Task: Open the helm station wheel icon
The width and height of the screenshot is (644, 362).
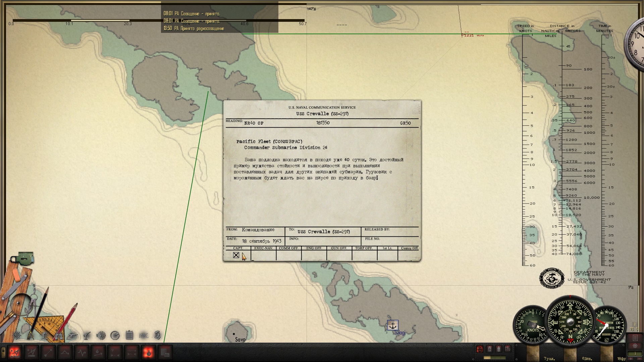Action: point(16,335)
